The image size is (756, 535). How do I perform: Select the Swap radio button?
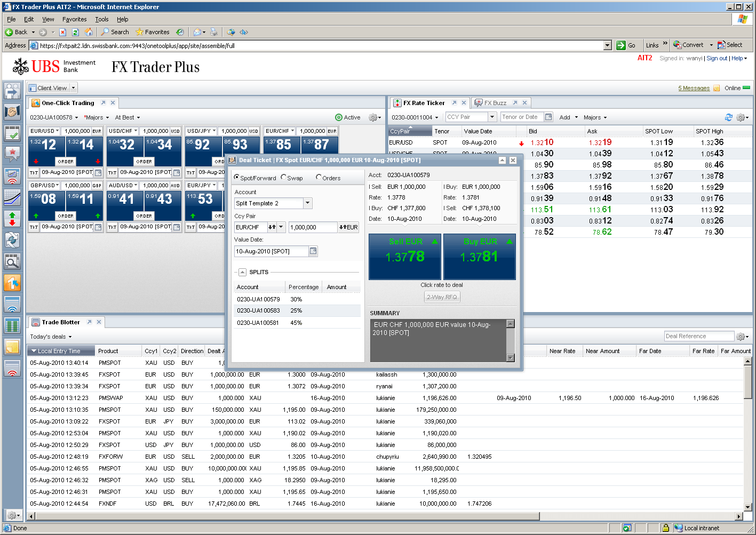(284, 178)
